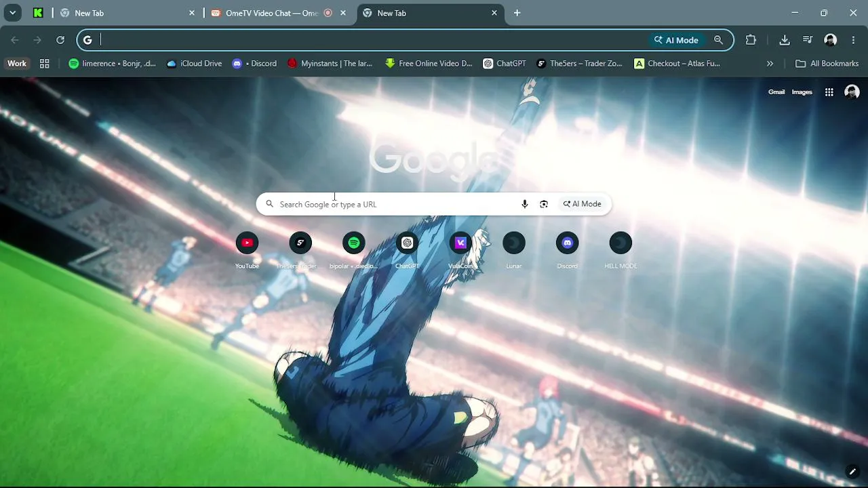Image resolution: width=868 pixels, height=488 pixels.
Task: Switch to the pinned green K tab
Action: [38, 13]
